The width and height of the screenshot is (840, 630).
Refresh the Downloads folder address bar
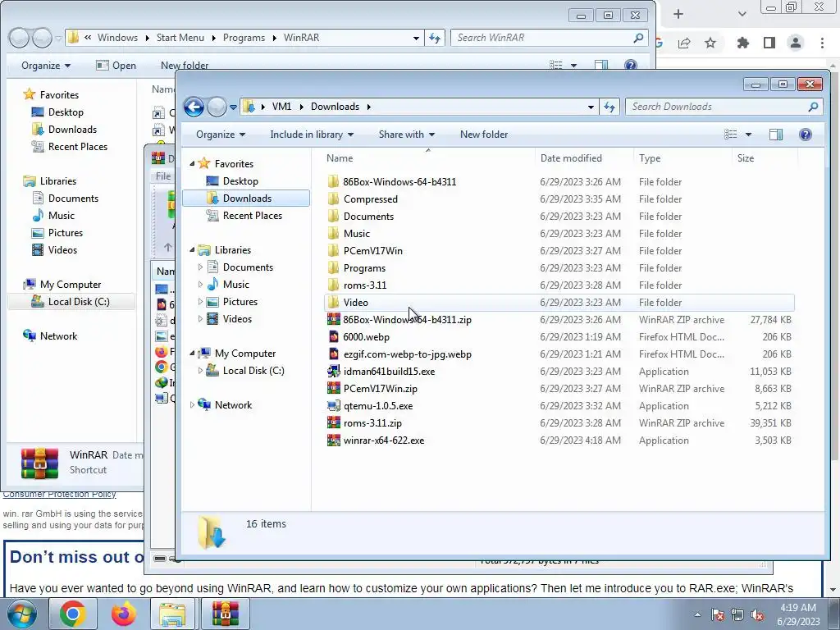609,107
